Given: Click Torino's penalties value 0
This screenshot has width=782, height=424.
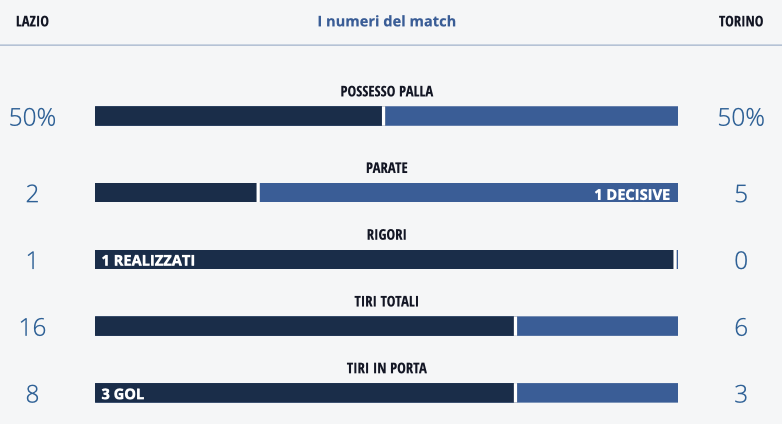Looking at the screenshot, I should (741, 261).
